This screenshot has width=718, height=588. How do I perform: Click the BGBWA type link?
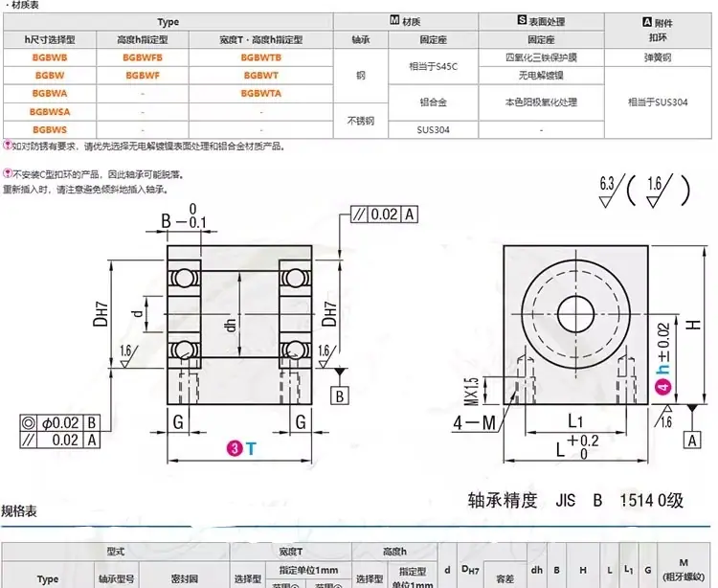(50, 94)
